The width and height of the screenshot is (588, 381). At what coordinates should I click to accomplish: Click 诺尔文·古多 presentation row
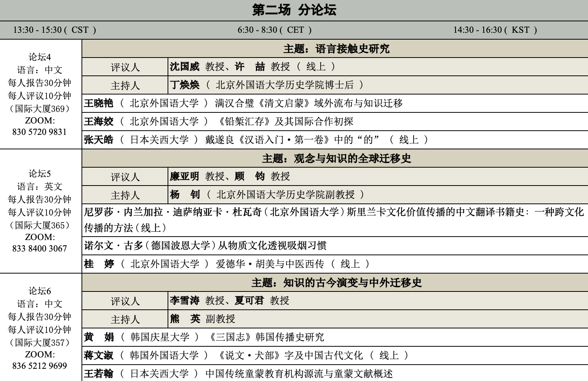[x=205, y=246]
